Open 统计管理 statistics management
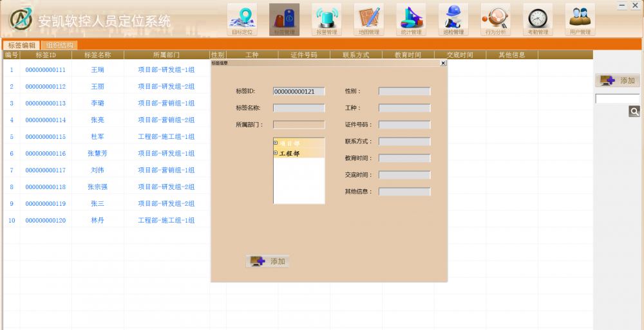This screenshot has width=644, height=330. pos(411,19)
